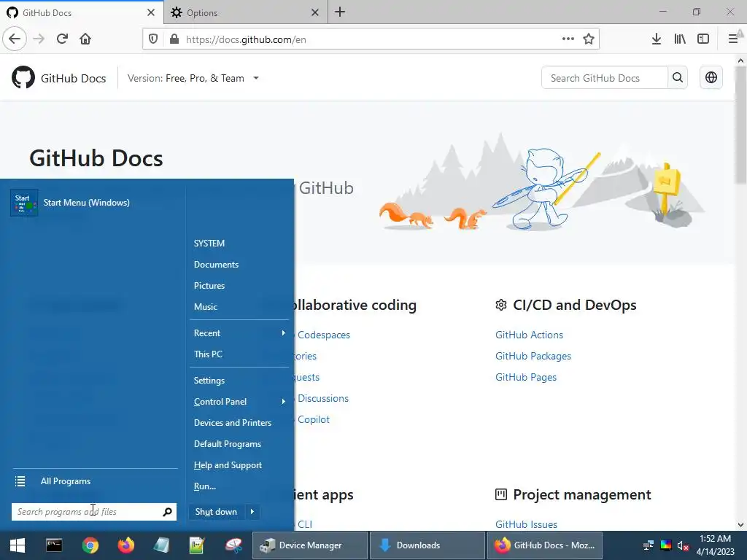Expand the Recent submenu arrow
Screen dimensions: 747x560
[284, 332]
